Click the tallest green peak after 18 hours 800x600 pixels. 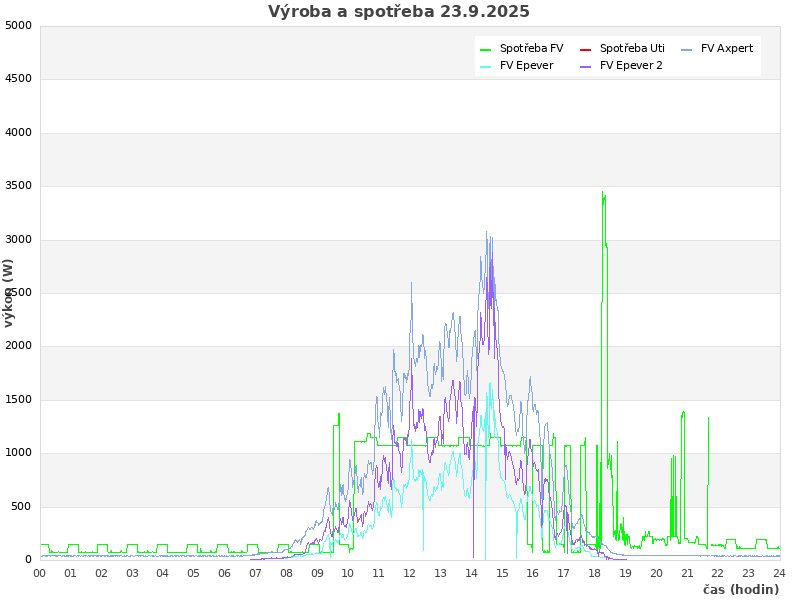coord(602,193)
